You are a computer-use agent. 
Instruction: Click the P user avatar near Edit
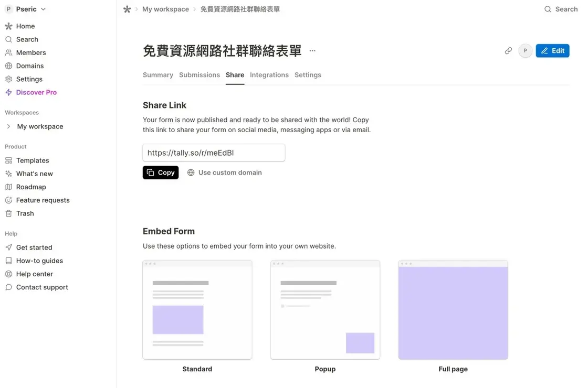tap(525, 50)
